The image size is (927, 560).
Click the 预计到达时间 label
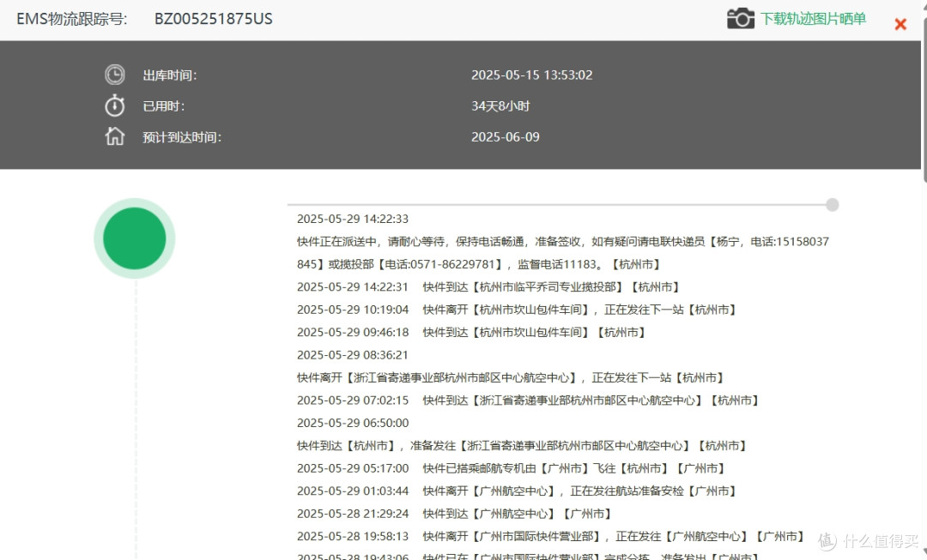click(182, 137)
